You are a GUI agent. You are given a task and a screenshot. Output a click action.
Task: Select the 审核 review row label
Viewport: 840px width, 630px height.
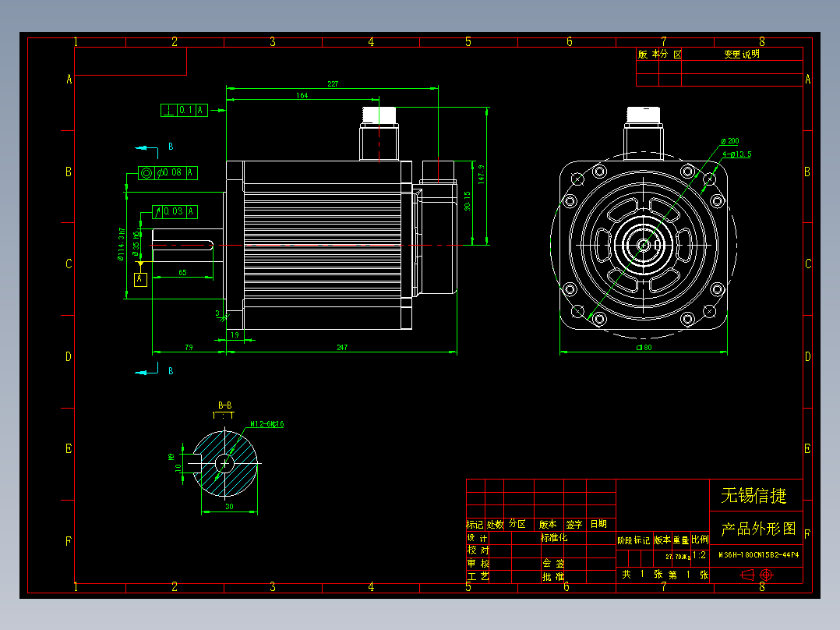(x=478, y=564)
